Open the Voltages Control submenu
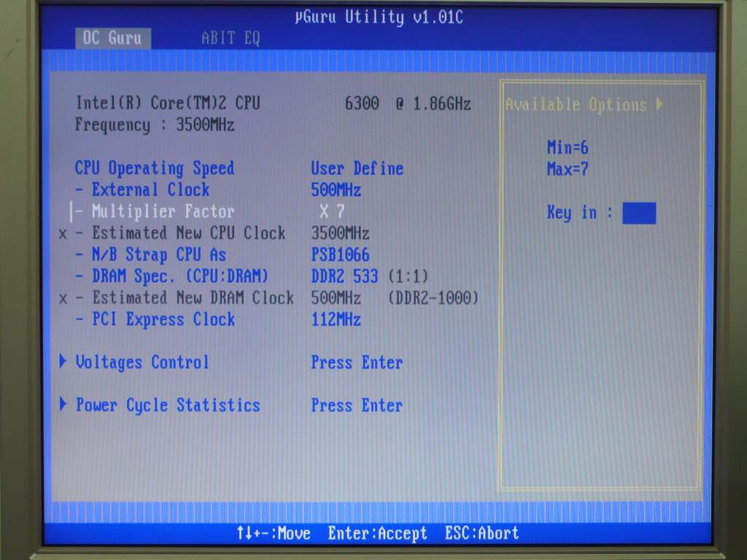 tap(142, 362)
